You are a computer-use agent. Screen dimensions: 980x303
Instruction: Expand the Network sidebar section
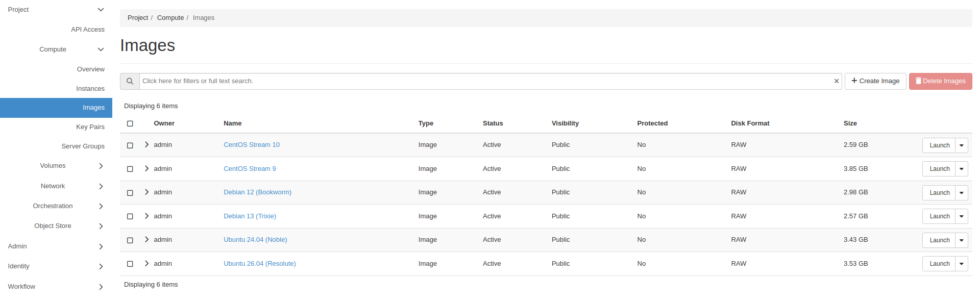[56, 186]
